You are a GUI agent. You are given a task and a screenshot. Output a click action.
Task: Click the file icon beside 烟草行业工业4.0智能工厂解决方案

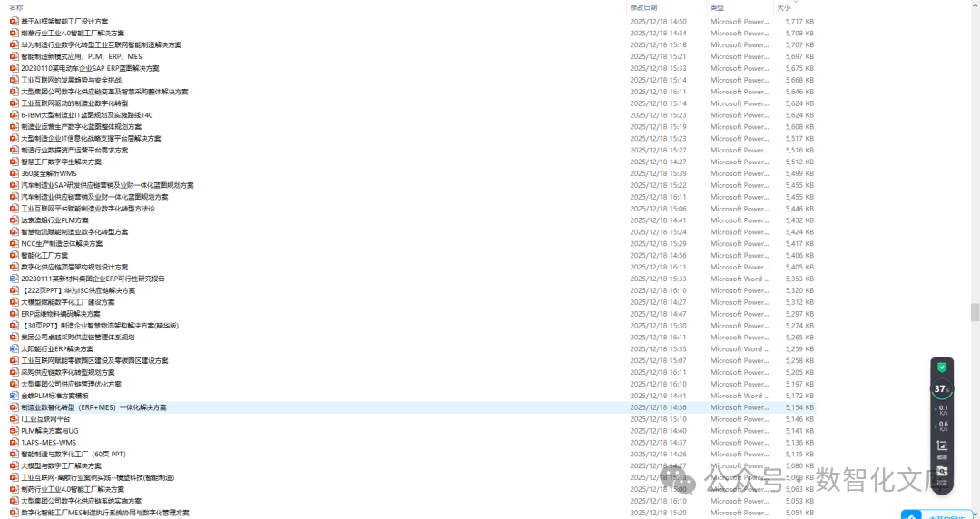tap(15, 34)
